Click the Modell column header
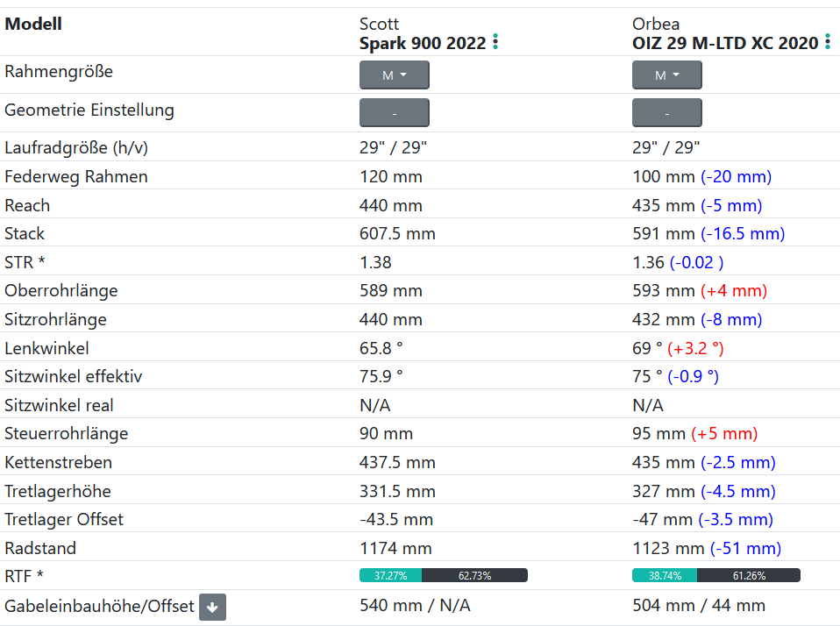840x626 pixels. pos(33,24)
